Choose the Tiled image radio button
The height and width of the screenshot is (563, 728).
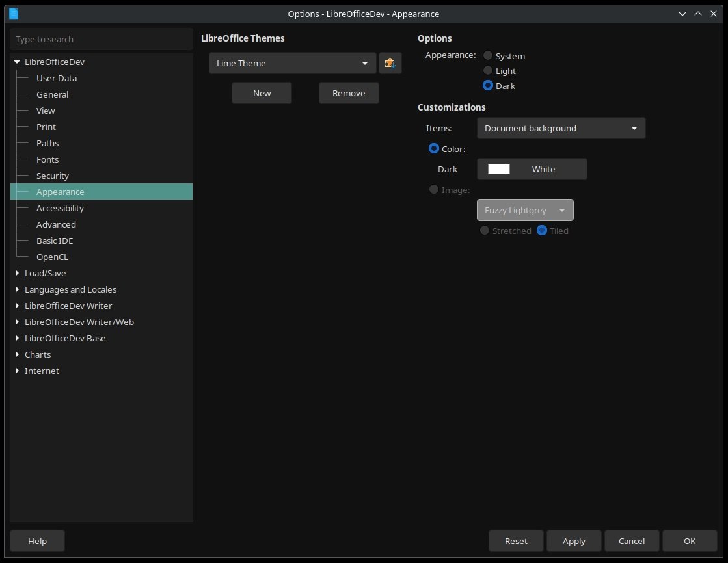[542, 231]
